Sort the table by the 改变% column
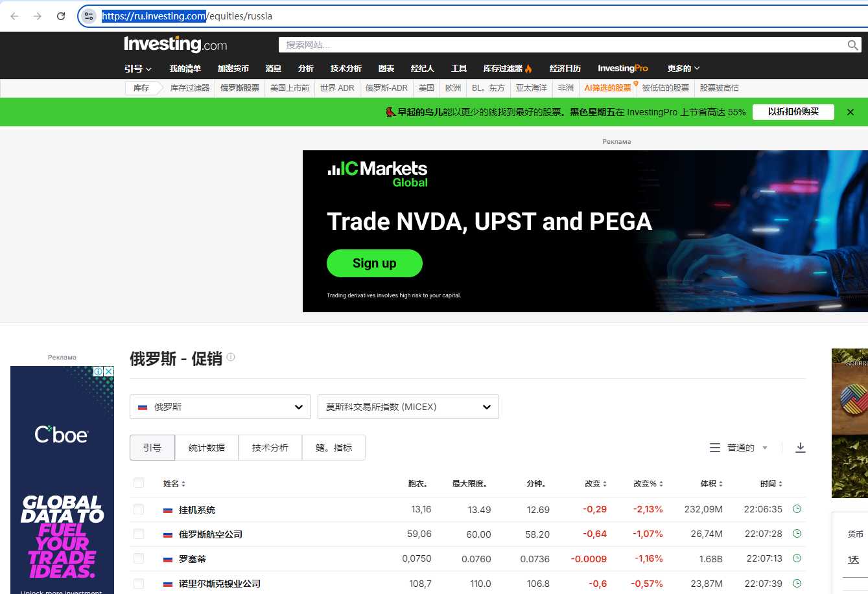This screenshot has height=594, width=868. [x=648, y=484]
